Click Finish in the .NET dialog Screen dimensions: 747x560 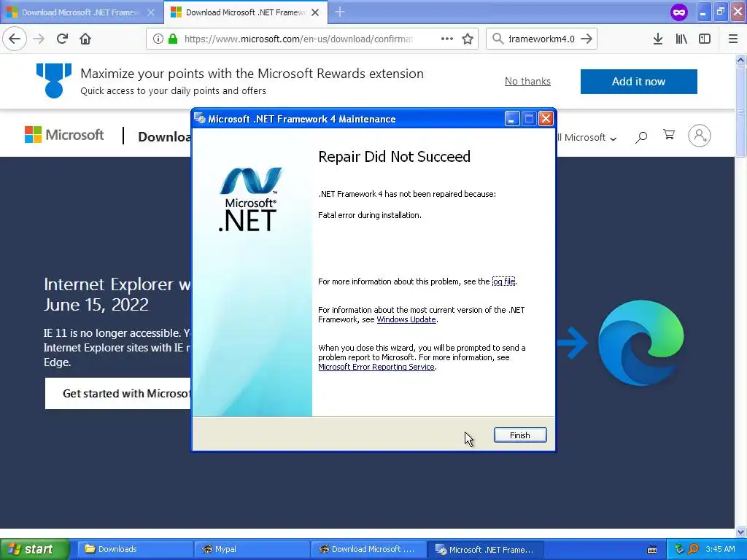pos(519,435)
